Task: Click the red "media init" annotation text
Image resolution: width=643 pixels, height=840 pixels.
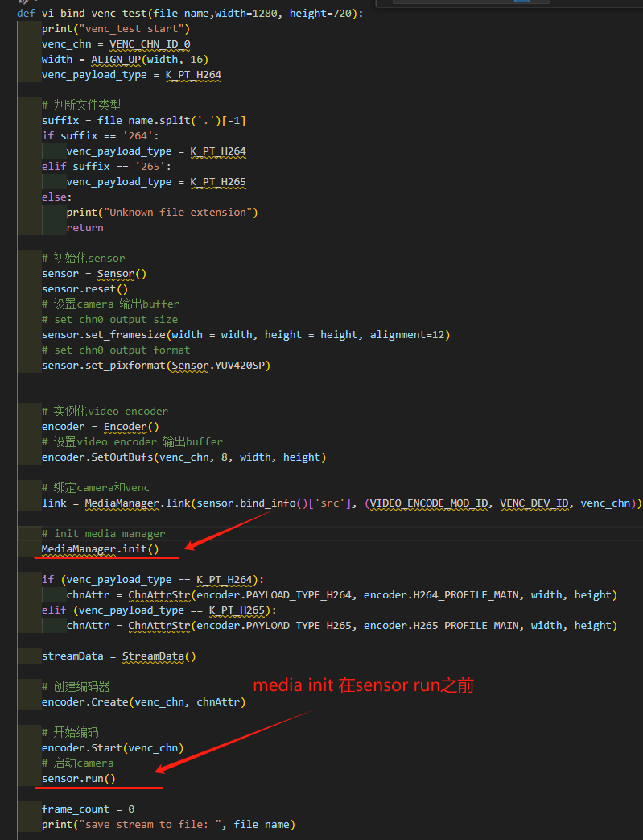Action: (363, 685)
